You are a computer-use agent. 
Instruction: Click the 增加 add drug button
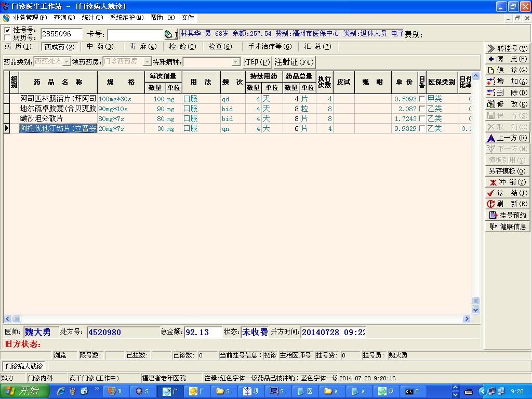tap(508, 82)
